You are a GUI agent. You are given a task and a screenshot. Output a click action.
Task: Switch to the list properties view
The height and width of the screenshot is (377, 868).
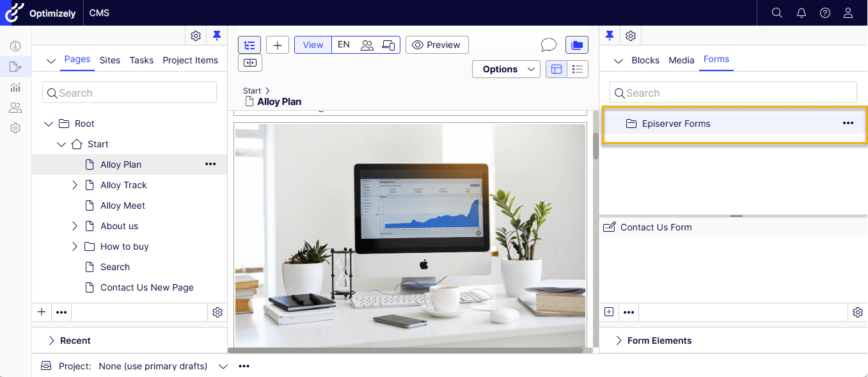pos(578,69)
